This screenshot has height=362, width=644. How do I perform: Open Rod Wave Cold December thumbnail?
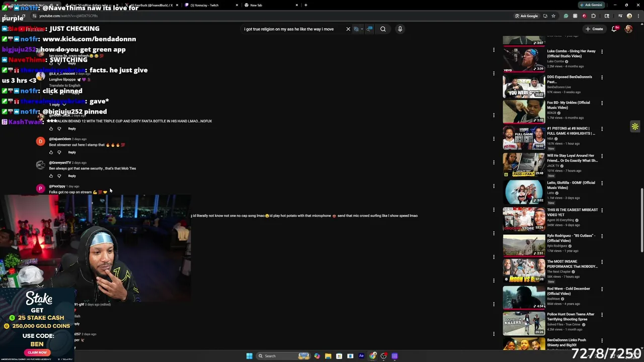(x=524, y=298)
